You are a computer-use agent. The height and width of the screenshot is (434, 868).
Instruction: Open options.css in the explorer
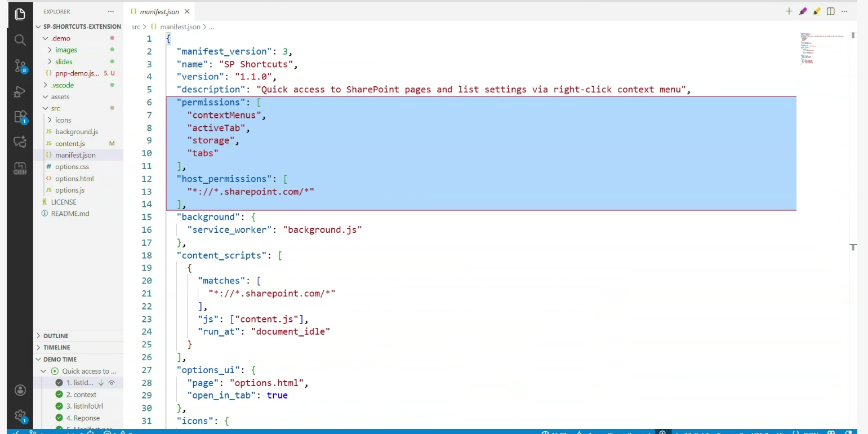[x=78, y=167]
